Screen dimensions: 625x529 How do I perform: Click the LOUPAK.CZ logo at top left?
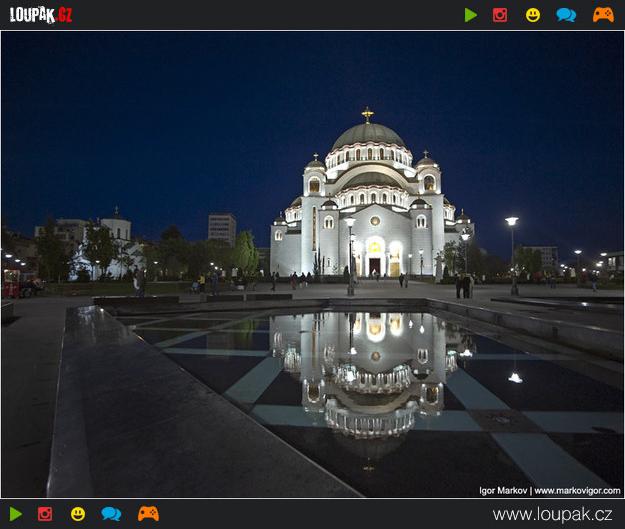coord(41,15)
